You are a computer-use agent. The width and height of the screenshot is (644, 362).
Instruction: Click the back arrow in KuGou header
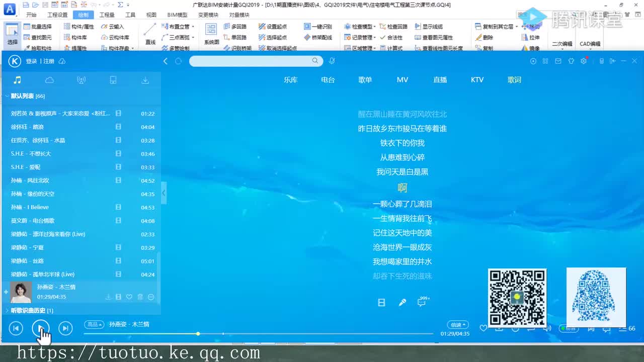coord(166,61)
